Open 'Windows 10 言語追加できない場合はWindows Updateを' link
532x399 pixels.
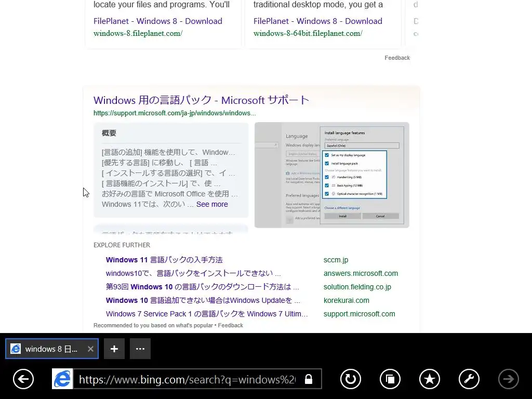tap(203, 301)
